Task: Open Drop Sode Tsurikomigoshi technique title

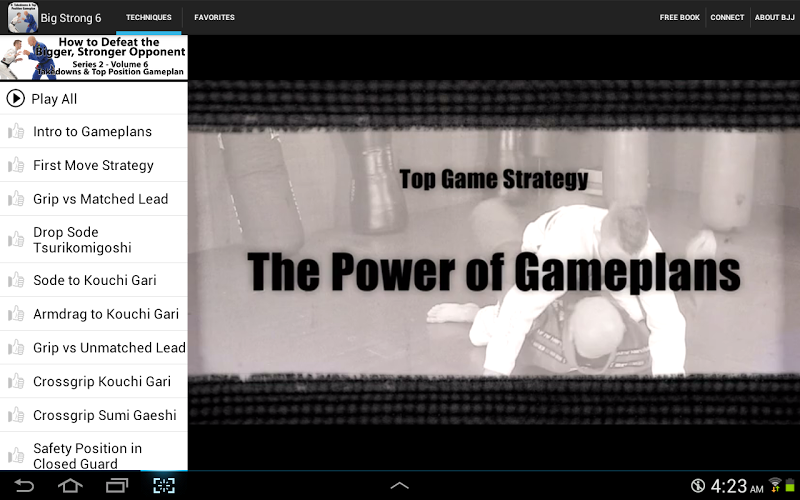Action: pos(82,240)
